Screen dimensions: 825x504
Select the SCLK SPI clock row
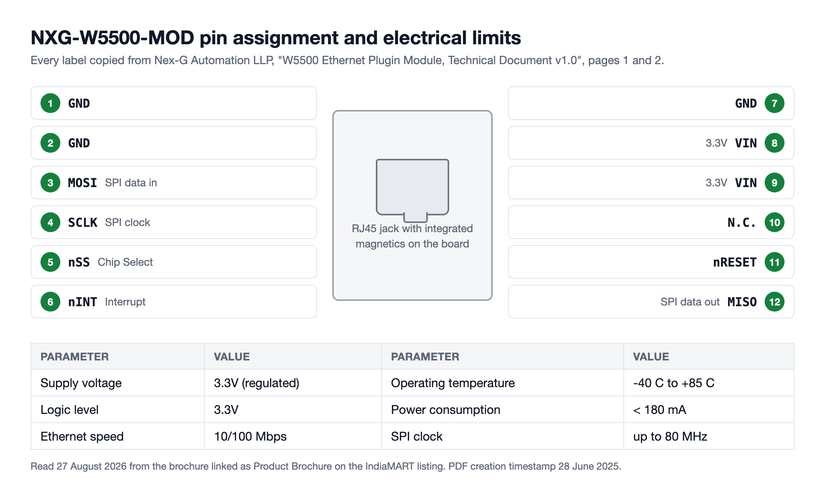(174, 222)
